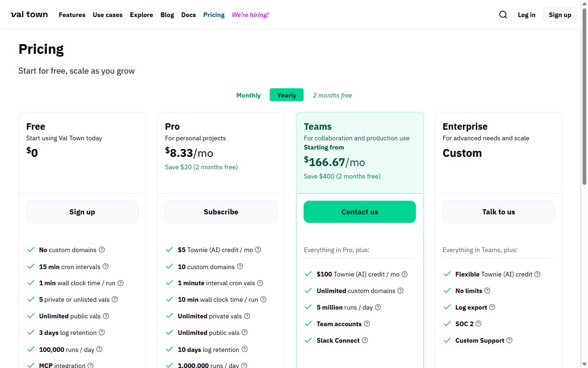Open the search icon in header
Viewport: 588px width, 368px height.
click(x=503, y=15)
